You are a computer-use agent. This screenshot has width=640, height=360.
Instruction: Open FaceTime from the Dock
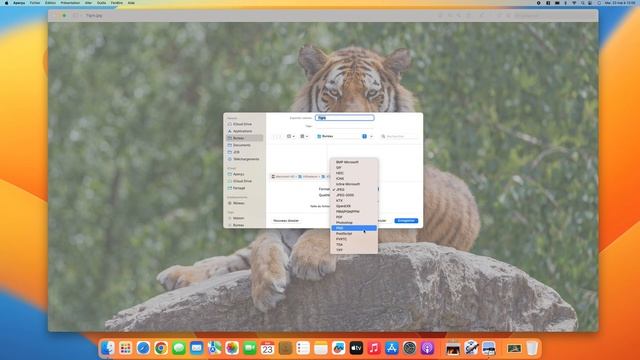(x=250, y=348)
